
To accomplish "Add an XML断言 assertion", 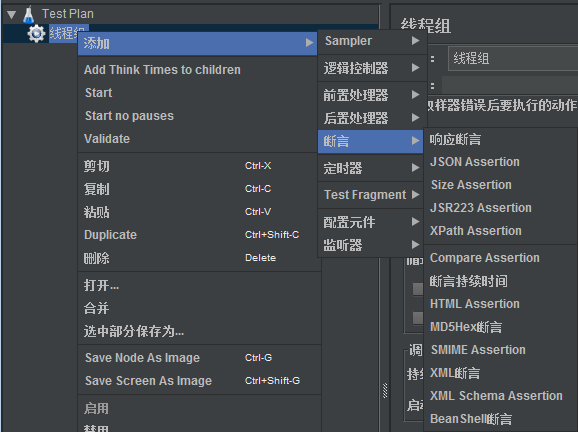I will 501,373.
